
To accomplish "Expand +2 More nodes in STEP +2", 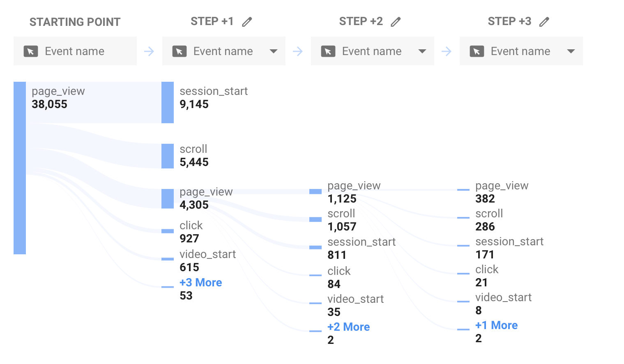I will pos(348,327).
